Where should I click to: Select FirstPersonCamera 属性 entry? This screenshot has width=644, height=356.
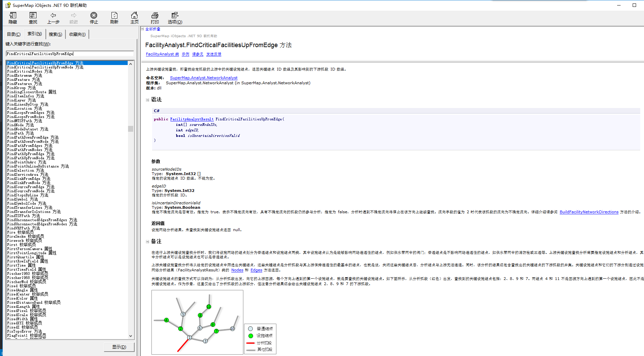click(30, 249)
